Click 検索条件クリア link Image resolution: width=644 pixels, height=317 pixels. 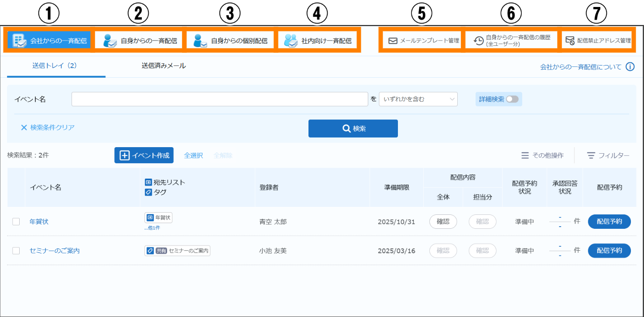click(48, 127)
